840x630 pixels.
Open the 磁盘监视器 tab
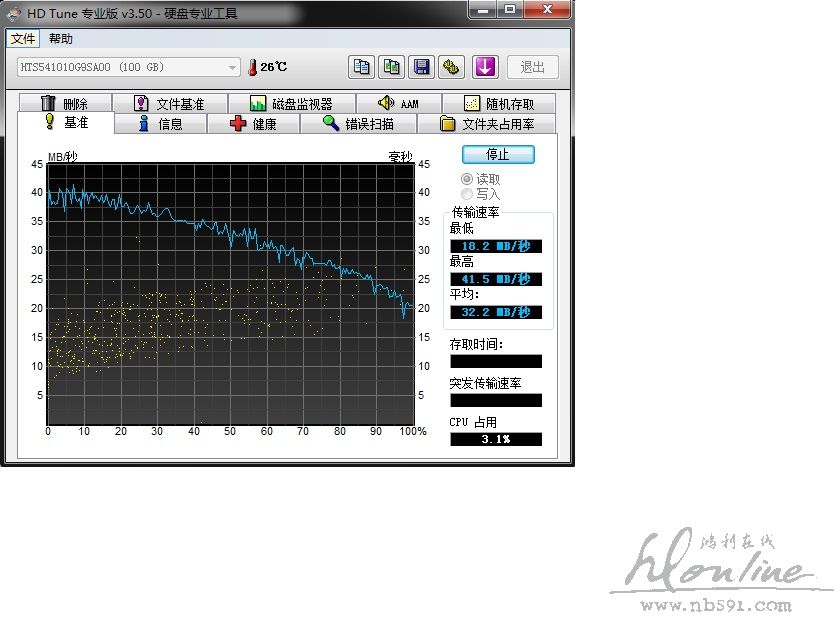(289, 104)
